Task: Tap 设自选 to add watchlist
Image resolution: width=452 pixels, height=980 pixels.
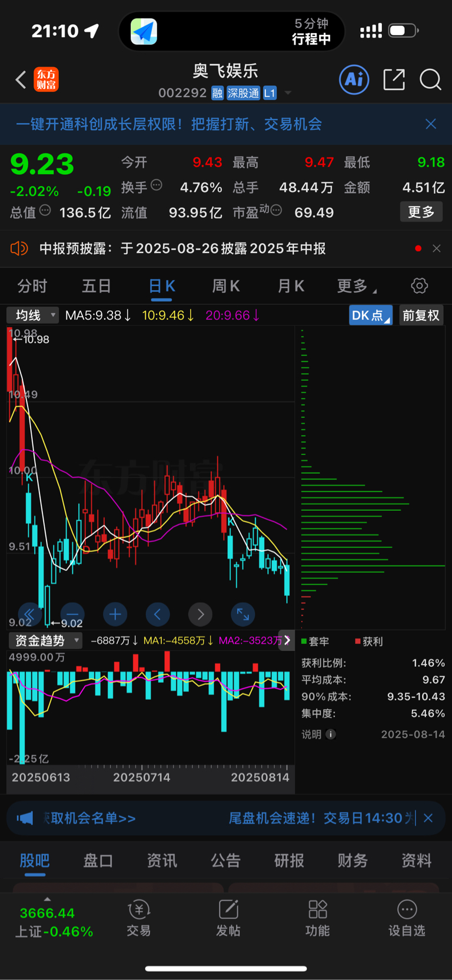Action: [407, 918]
